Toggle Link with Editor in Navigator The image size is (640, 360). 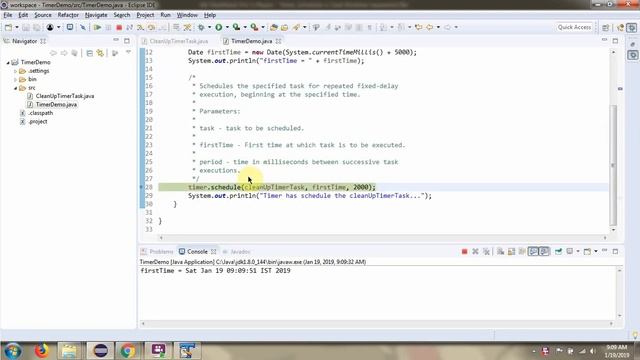pyautogui.click(x=100, y=53)
